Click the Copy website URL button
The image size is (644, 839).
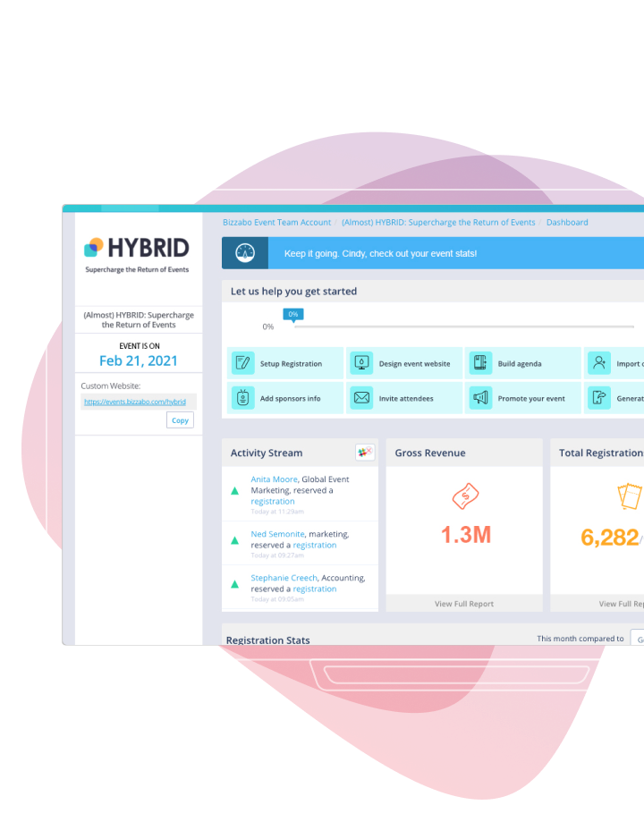181,420
